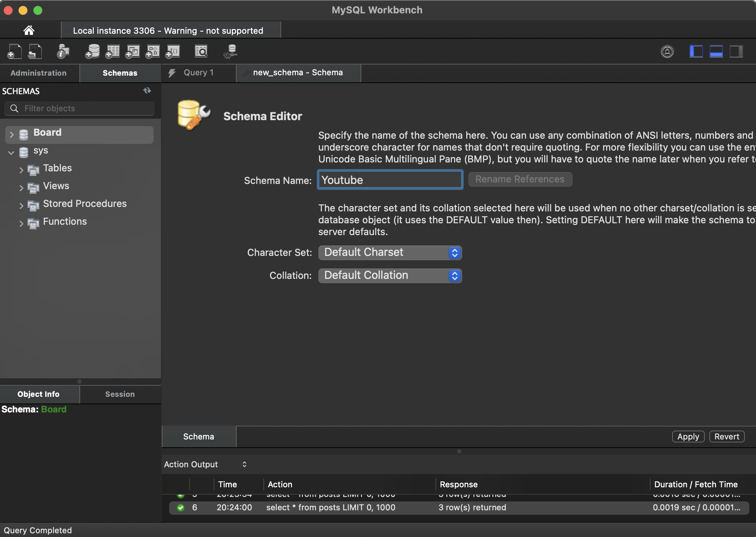Image resolution: width=756 pixels, height=537 pixels.
Task: Click the reconnect to DBMS icon
Action: tap(230, 51)
